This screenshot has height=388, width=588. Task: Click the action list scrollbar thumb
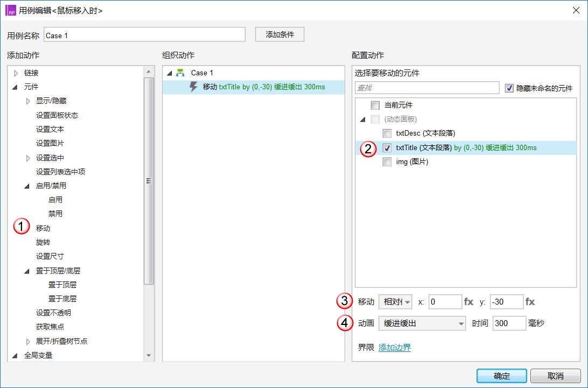click(149, 181)
